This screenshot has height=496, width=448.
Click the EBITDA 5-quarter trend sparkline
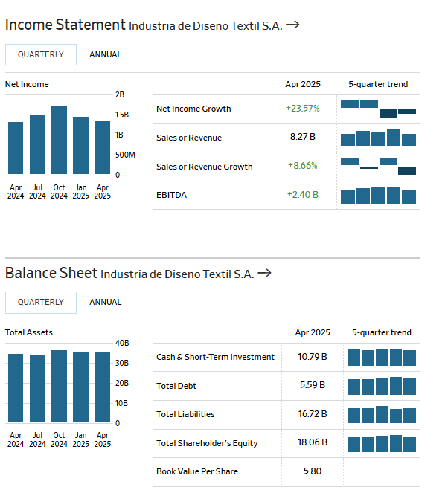[x=378, y=196]
